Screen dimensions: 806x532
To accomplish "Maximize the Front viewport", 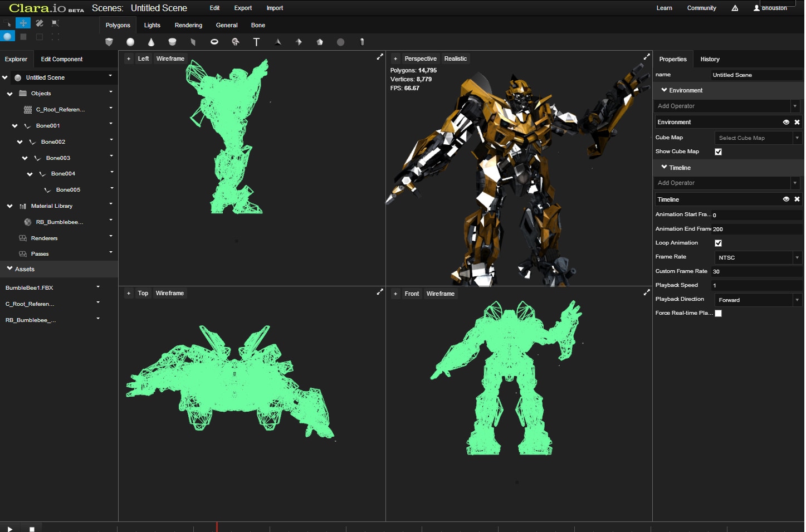I will click(647, 292).
